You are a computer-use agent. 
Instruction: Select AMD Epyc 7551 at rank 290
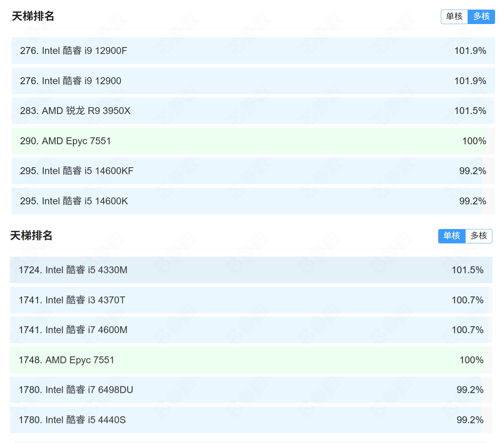65,141
